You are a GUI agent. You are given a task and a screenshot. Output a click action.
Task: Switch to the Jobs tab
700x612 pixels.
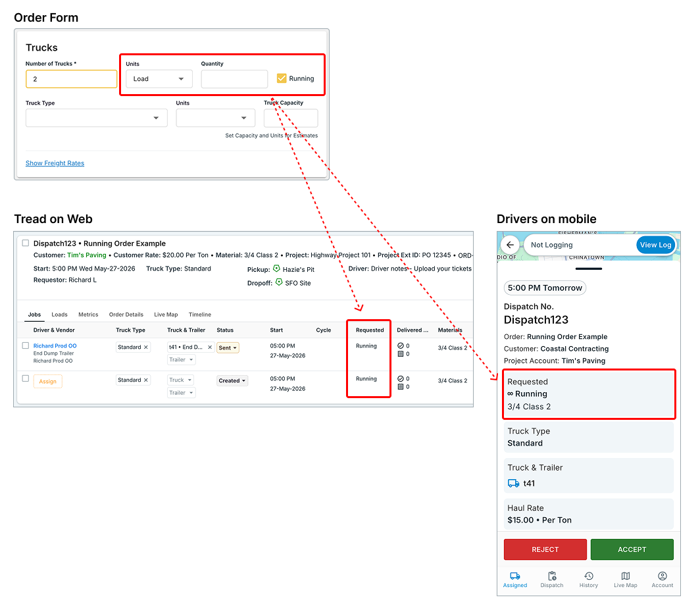(x=34, y=315)
